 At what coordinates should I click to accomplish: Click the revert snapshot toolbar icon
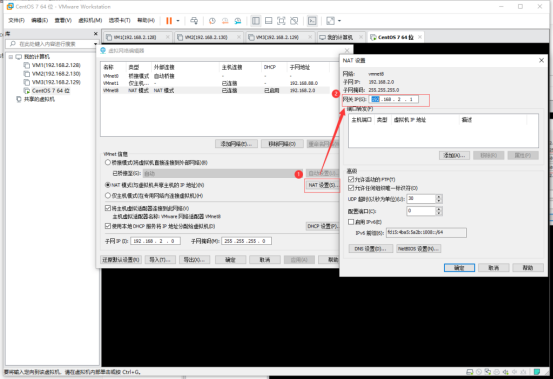pos(225,21)
